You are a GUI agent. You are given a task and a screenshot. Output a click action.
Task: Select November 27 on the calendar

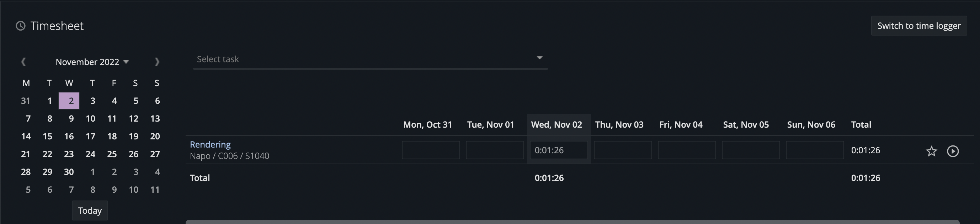155,154
